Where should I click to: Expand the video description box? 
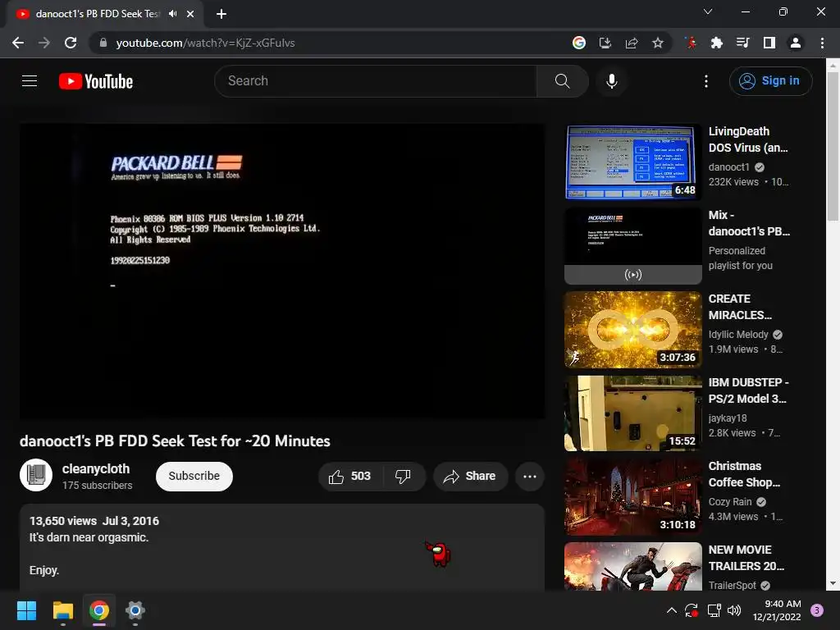click(282, 547)
